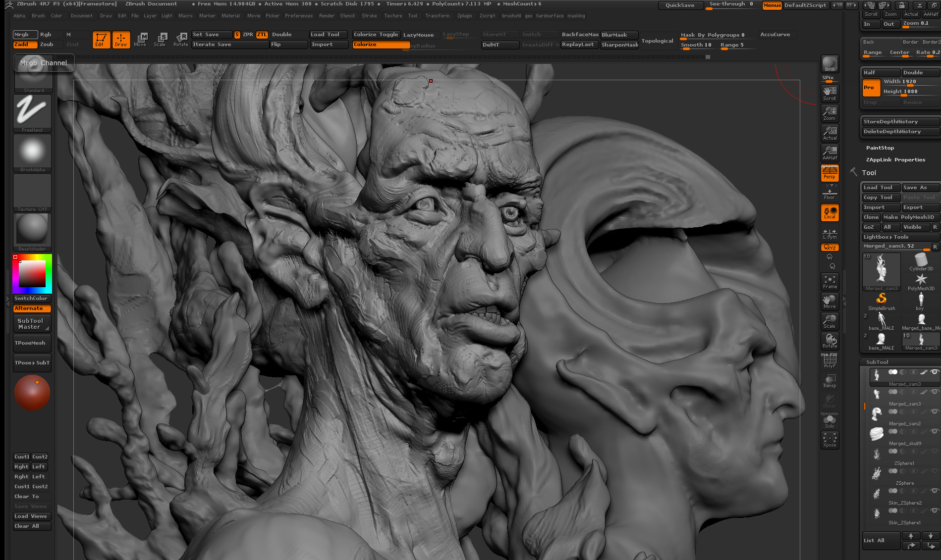Open the material sphere picker
941x560 pixels.
coord(32,232)
